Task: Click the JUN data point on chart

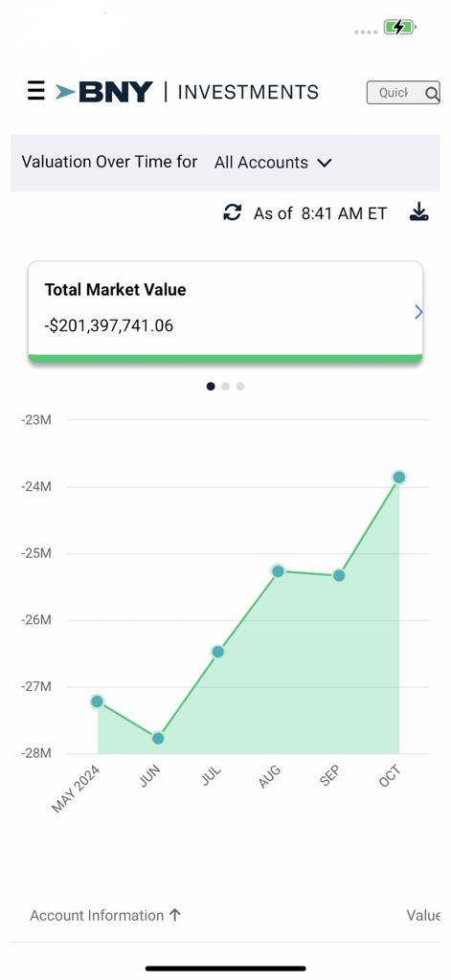Action: 158,738
